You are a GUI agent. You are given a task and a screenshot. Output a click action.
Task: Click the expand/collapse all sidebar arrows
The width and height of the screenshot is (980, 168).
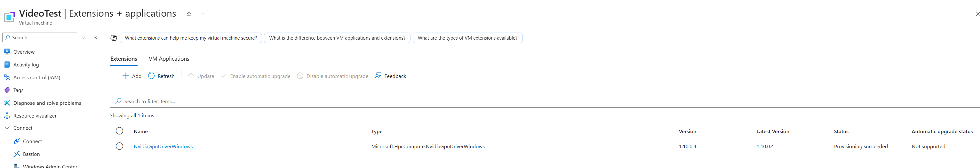83,37
